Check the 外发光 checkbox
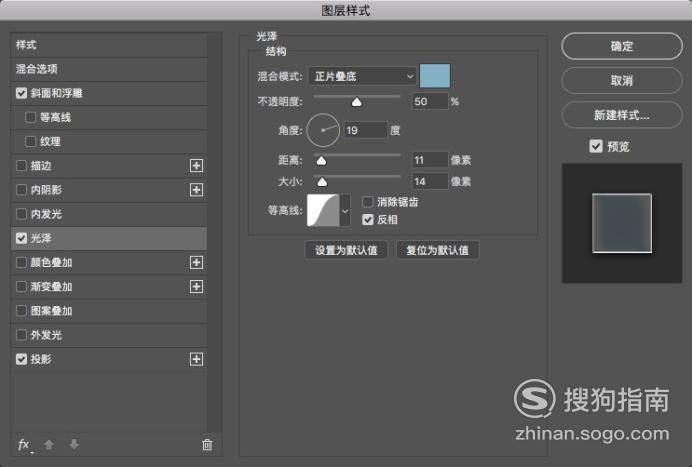 (x=21, y=335)
